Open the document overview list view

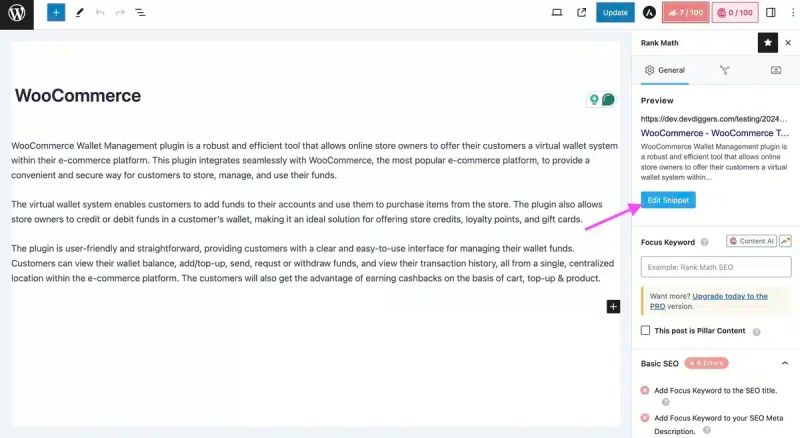[x=140, y=12]
